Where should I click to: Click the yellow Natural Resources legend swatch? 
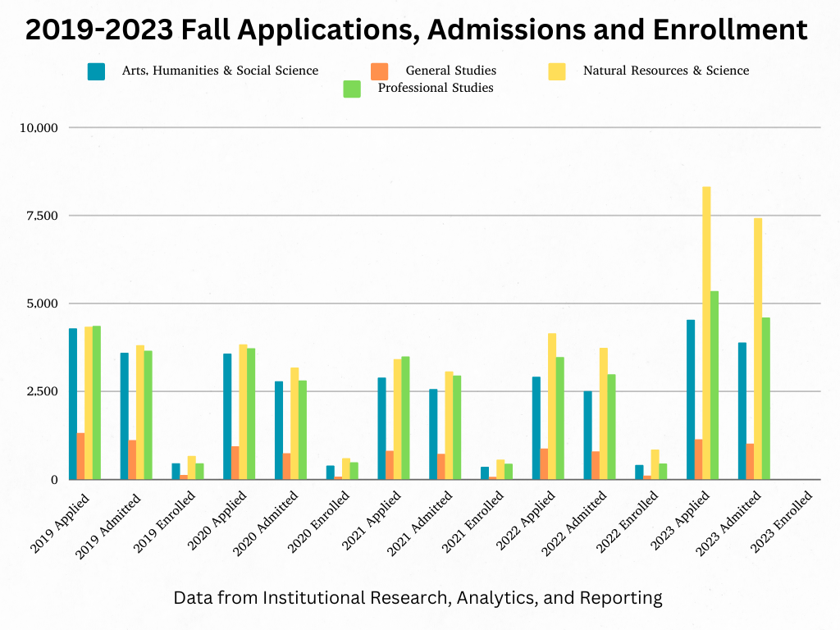[557, 71]
